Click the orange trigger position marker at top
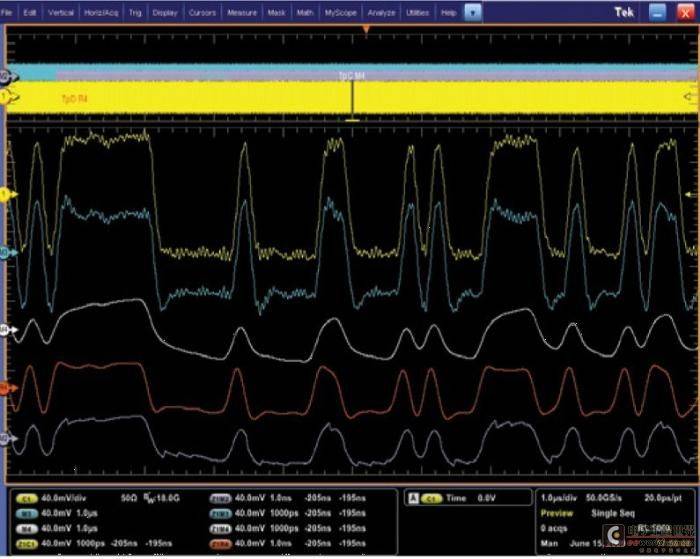 pyautogui.click(x=366, y=29)
